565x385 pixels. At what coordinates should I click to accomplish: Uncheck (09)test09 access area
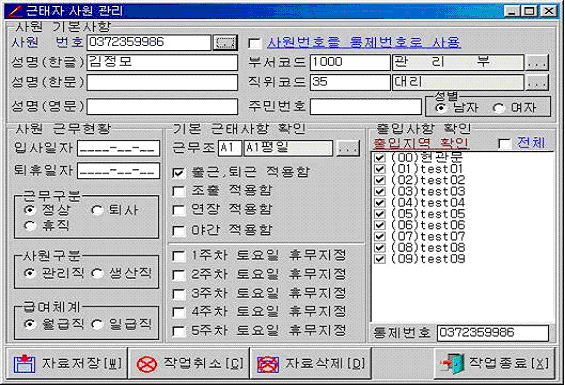click(x=380, y=259)
